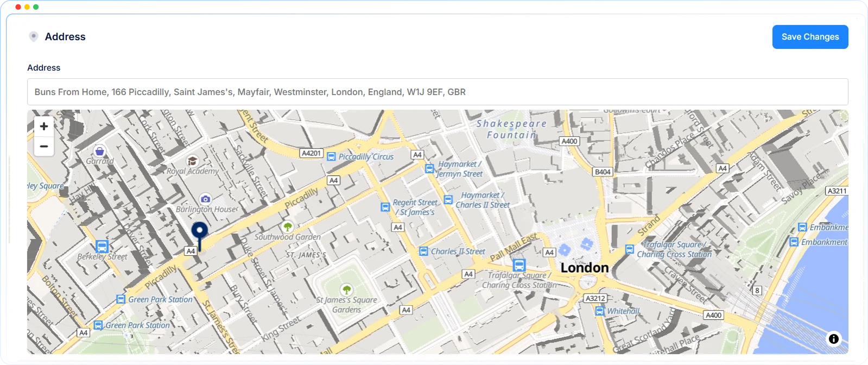Click the St James's Square Gardens tree icon

coord(346,290)
